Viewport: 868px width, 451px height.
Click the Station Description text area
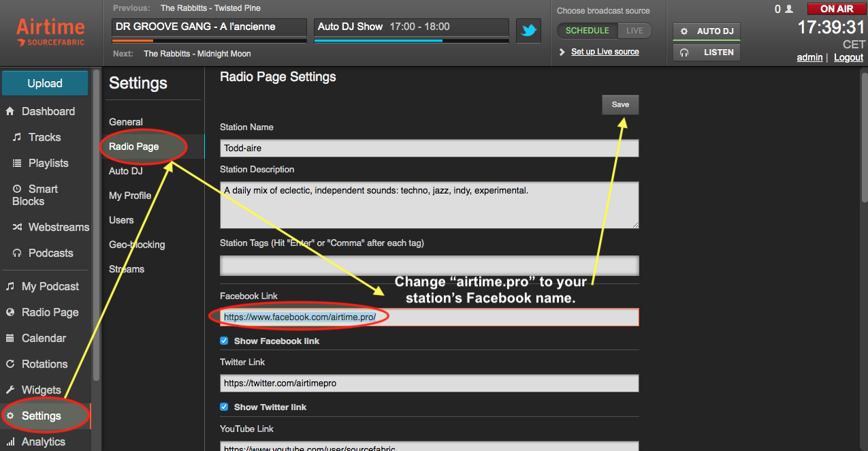[430, 205]
